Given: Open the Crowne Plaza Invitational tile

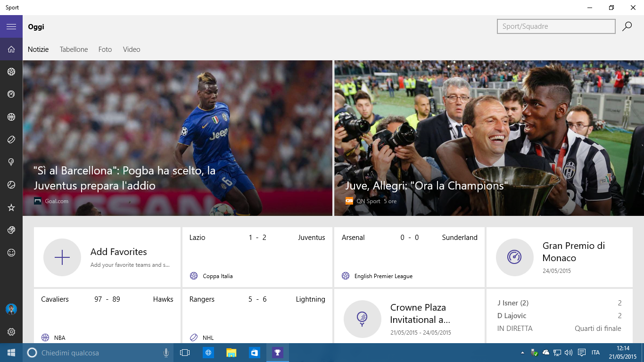Looking at the screenshot, I should [x=409, y=316].
